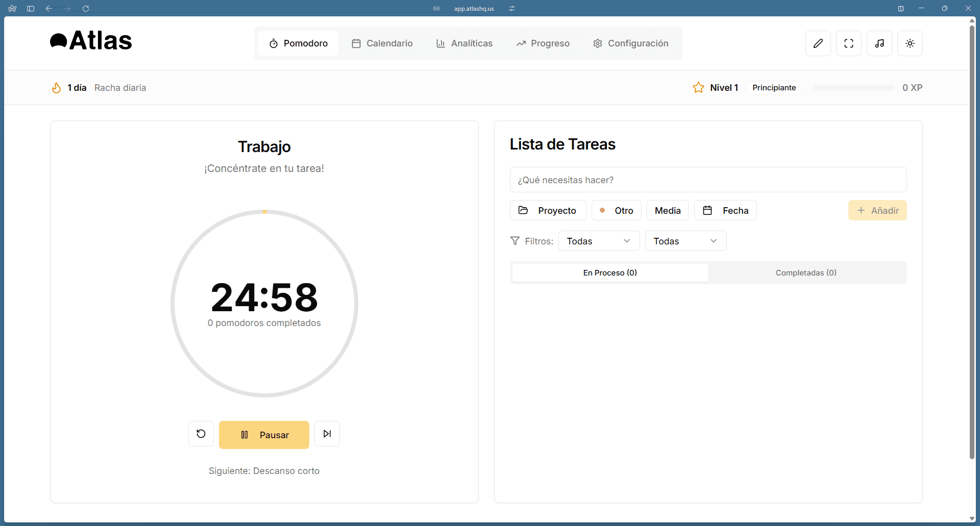Toggle the Otro priority selector

pyautogui.click(x=616, y=210)
